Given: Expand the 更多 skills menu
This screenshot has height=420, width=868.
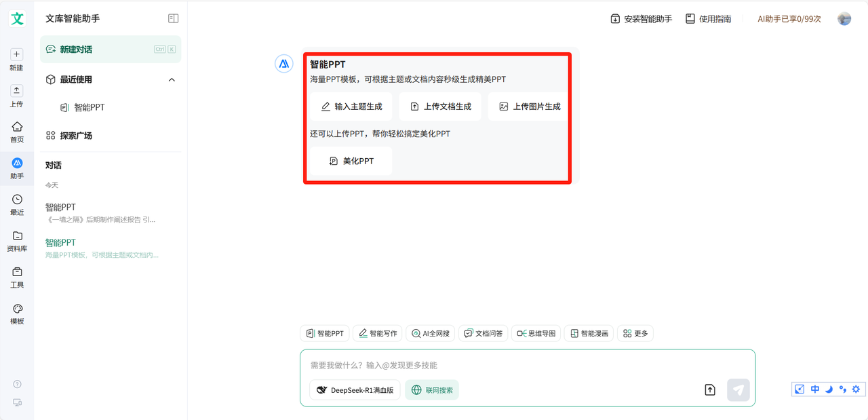Looking at the screenshot, I should pyautogui.click(x=635, y=333).
